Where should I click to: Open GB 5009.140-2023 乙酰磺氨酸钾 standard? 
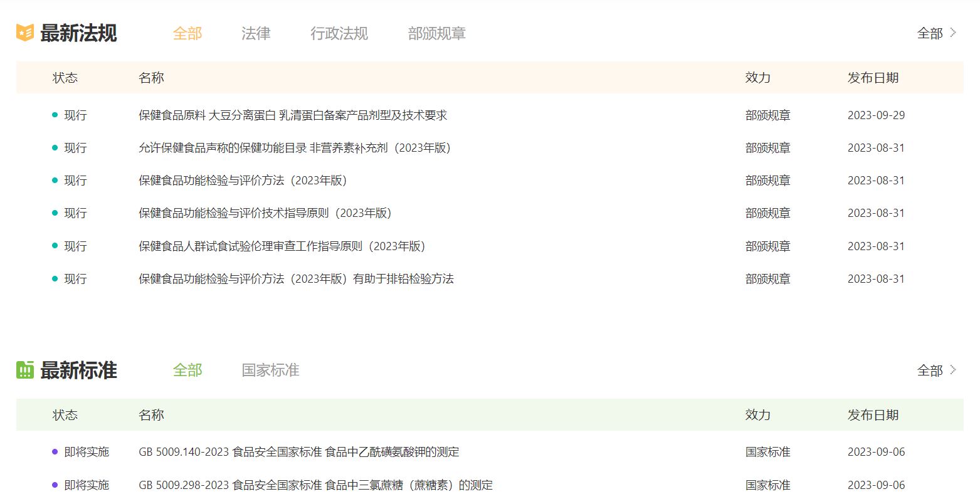click(x=298, y=452)
